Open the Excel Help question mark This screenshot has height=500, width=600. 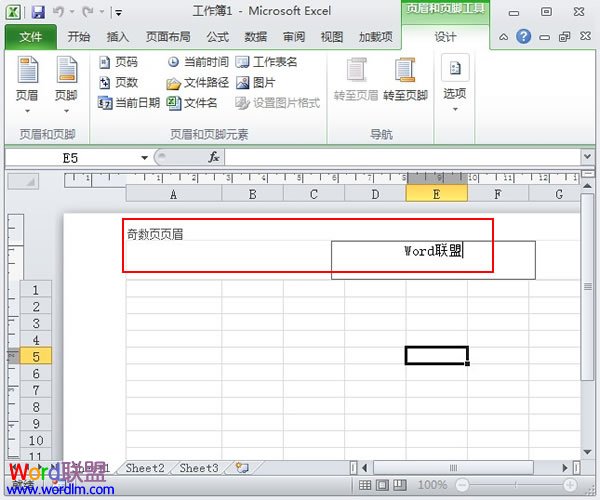523,37
